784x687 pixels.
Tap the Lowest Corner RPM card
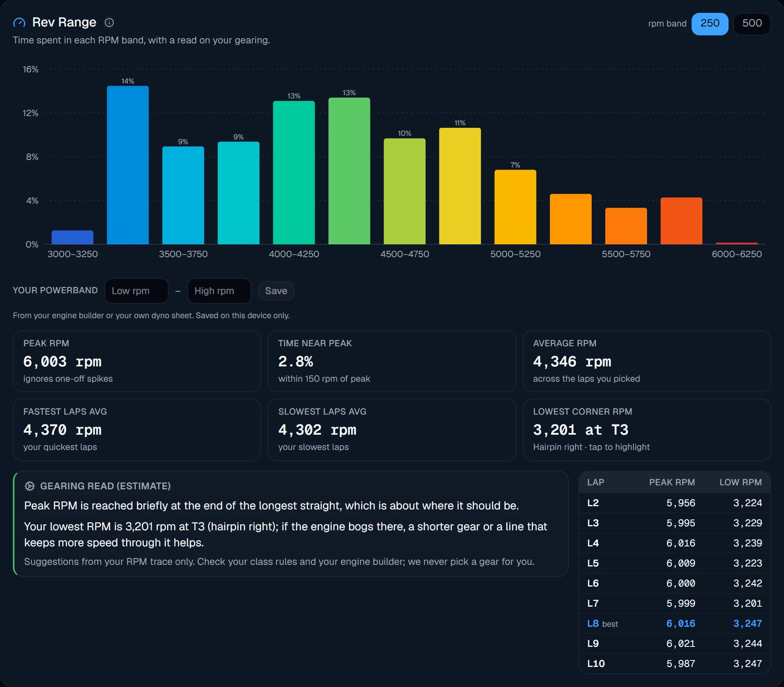[647, 429]
